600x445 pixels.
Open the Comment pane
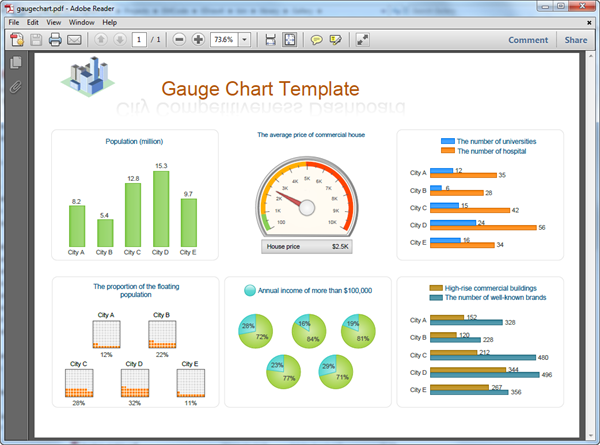[528, 40]
